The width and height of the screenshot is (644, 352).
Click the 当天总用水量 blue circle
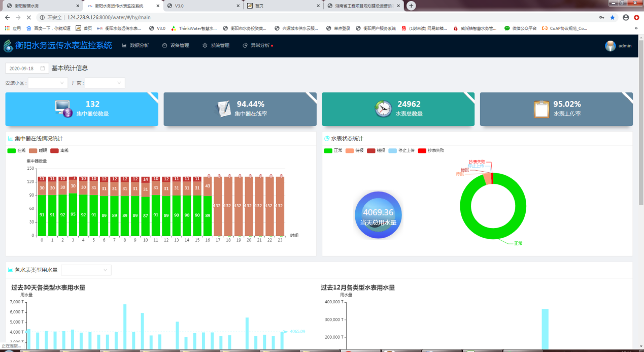[x=378, y=215]
